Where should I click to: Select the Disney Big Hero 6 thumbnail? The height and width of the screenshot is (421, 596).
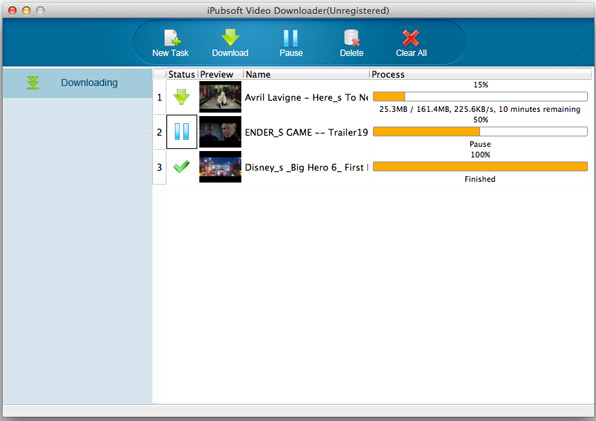point(220,167)
